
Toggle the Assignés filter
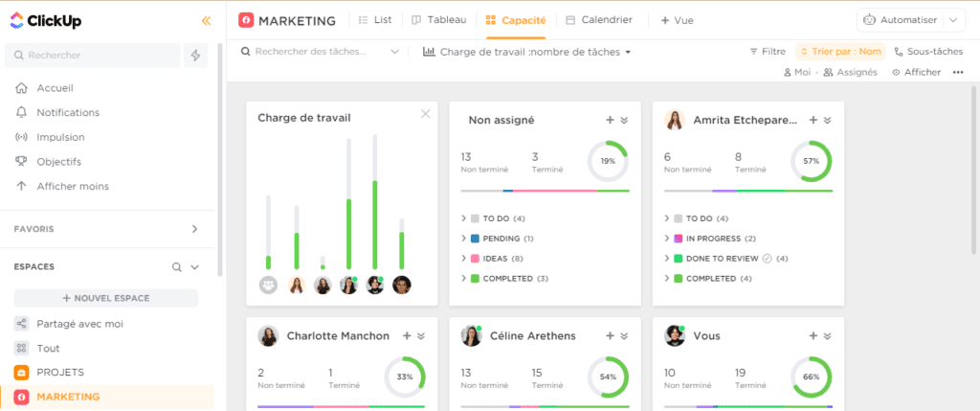coord(850,72)
